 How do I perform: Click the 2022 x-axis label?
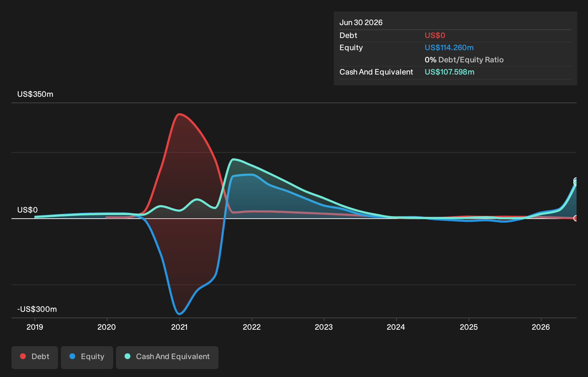(252, 327)
